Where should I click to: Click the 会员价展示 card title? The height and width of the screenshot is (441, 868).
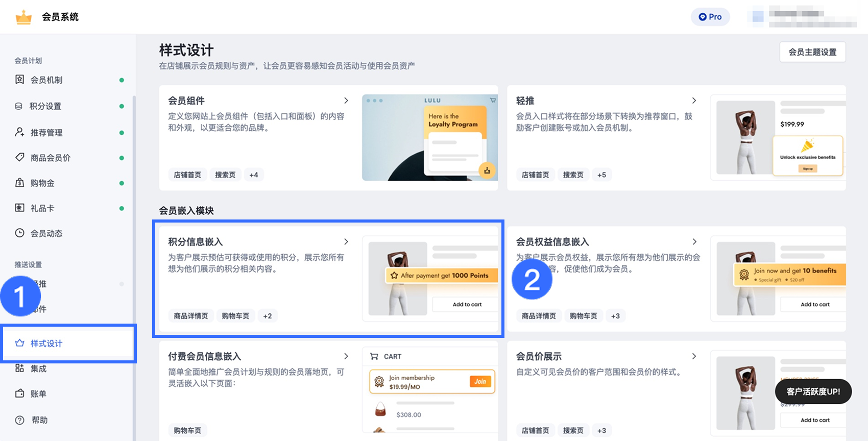[539, 356]
